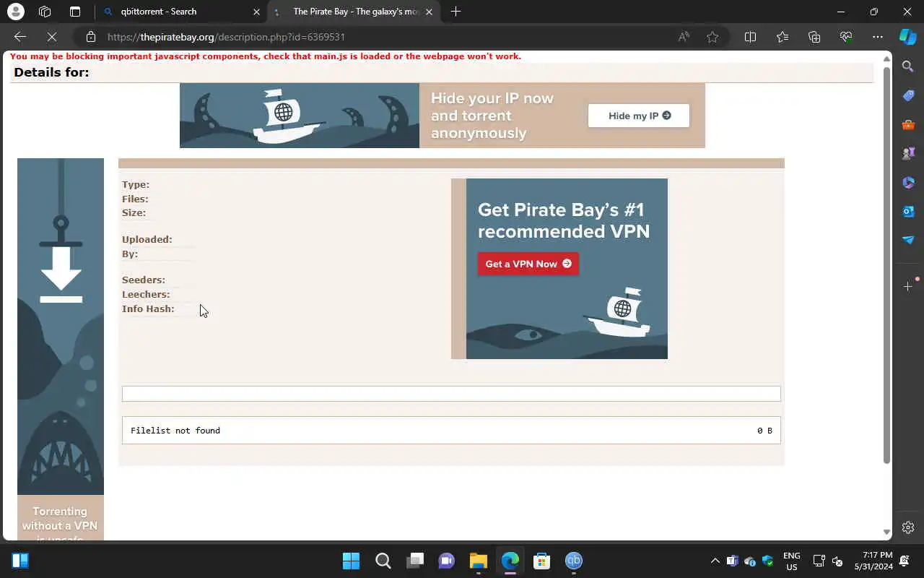Open taskbar Search
Screen dimensions: 924x578
pos(383,561)
